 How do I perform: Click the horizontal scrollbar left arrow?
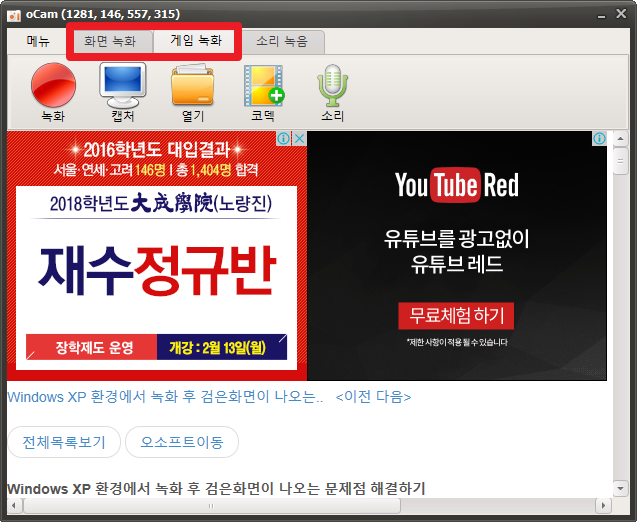(x=14, y=506)
